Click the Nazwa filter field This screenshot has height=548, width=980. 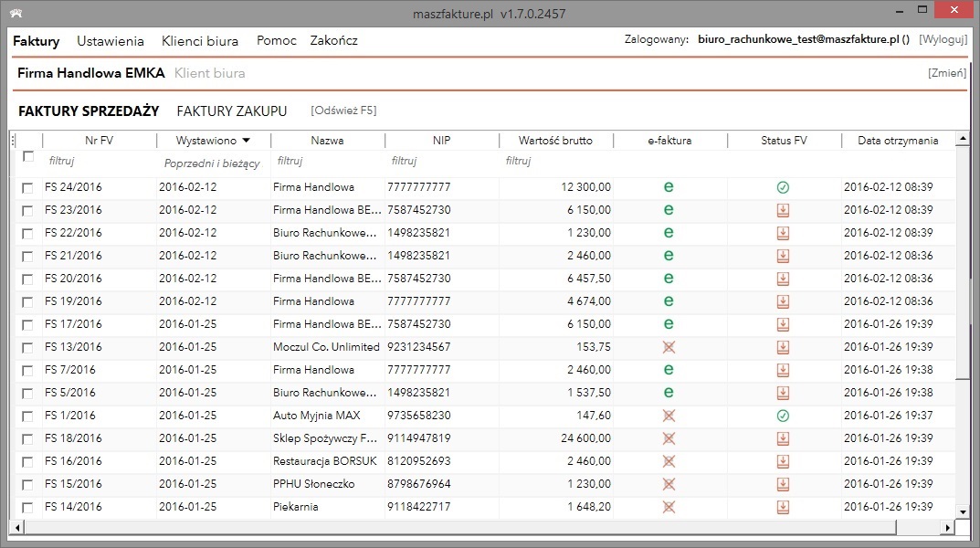328,161
